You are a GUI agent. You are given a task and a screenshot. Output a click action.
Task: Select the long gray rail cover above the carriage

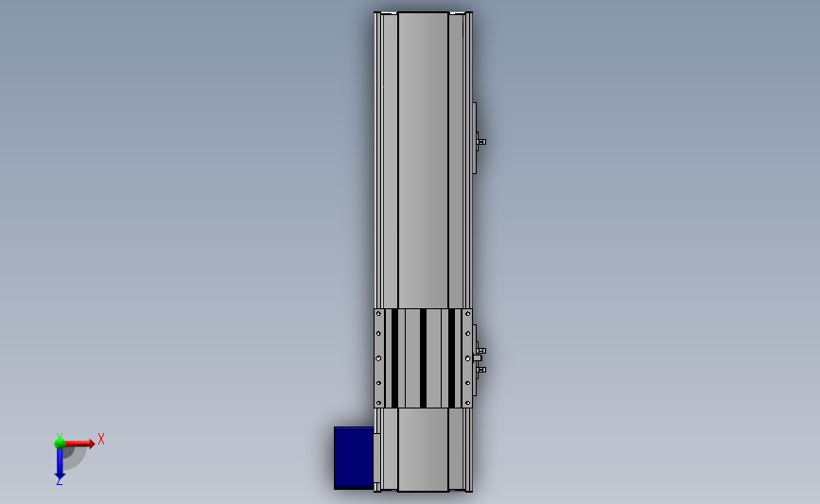[x=423, y=160]
